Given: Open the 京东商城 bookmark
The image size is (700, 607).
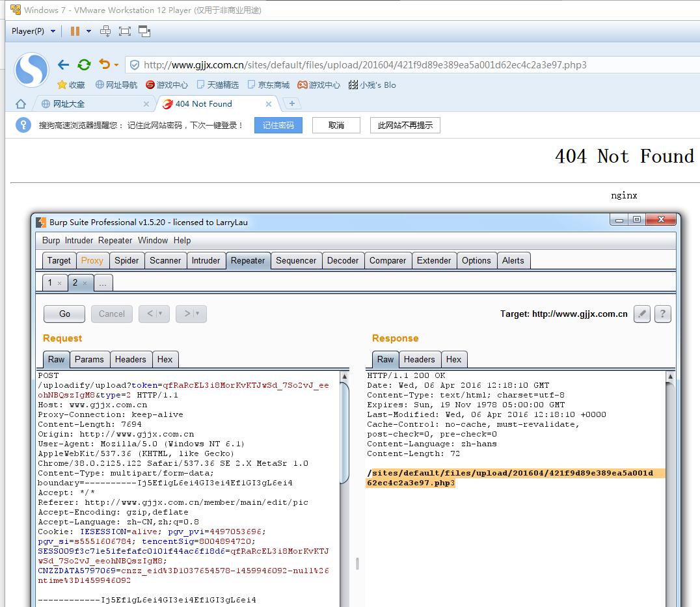Looking at the screenshot, I should 269,85.
